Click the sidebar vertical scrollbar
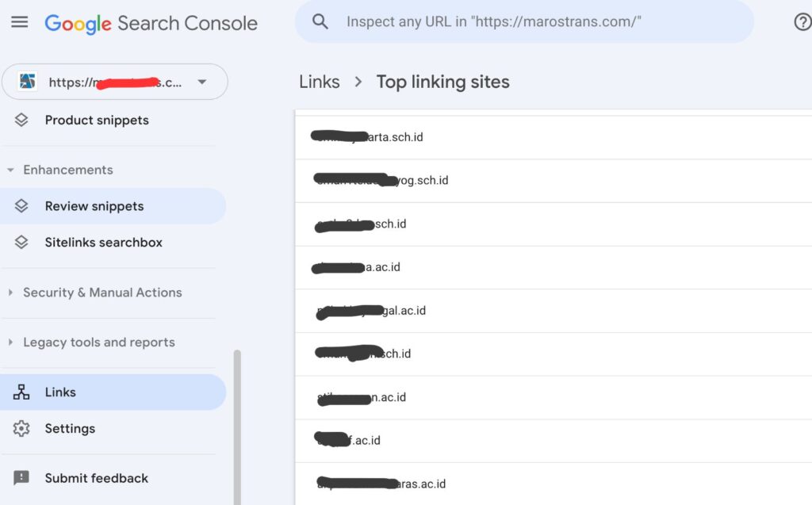 click(x=237, y=427)
